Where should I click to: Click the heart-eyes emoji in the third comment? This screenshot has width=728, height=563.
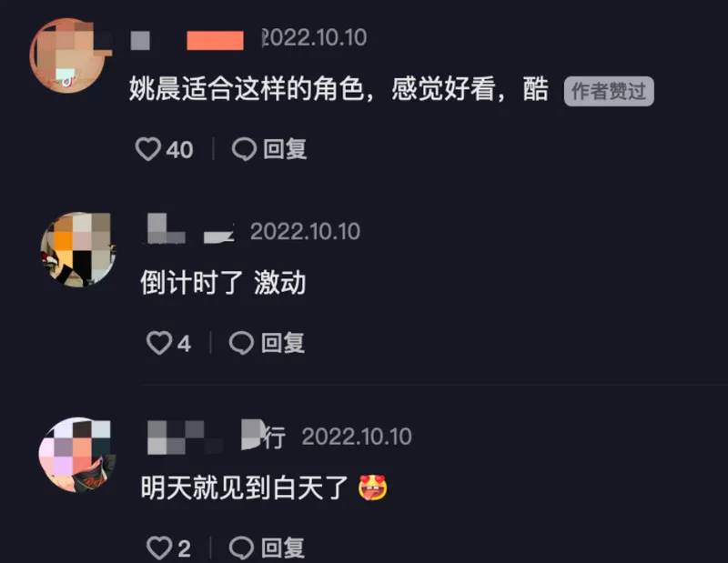pyautogui.click(x=373, y=488)
